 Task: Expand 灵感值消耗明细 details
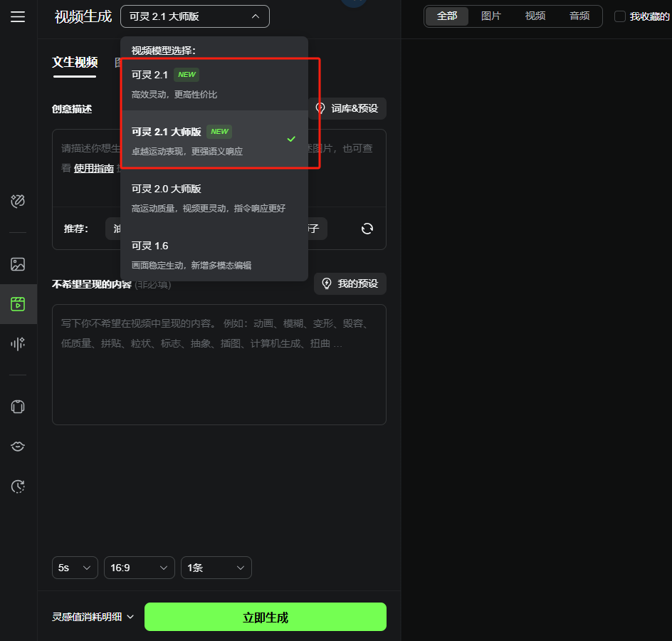pos(93,616)
